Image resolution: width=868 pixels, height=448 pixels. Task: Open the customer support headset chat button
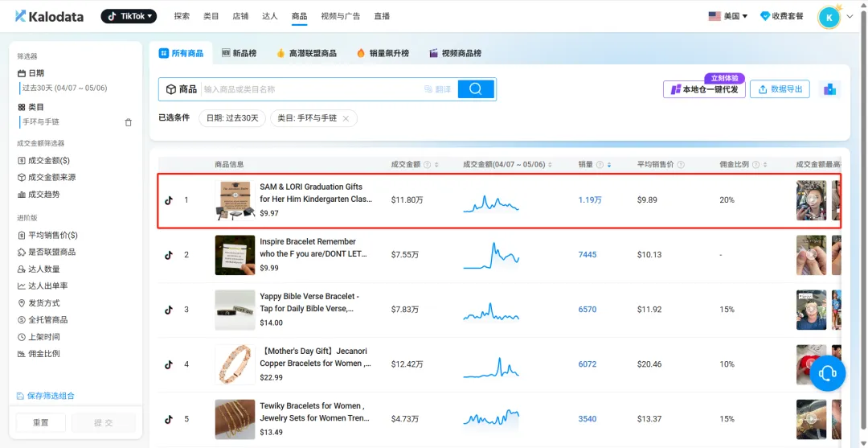(x=828, y=374)
